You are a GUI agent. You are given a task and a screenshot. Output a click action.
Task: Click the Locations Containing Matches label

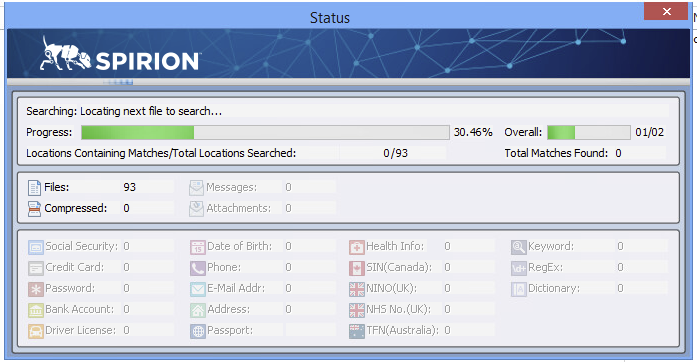[161, 153]
